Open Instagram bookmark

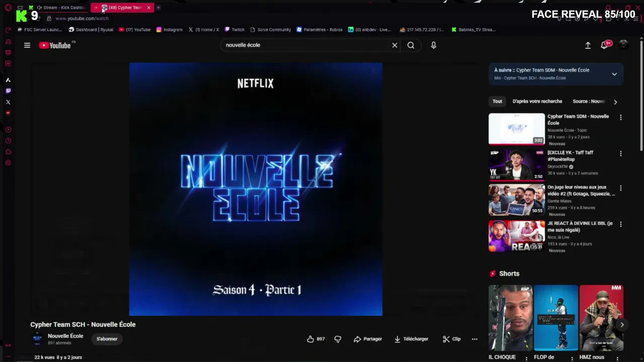tap(170, 30)
